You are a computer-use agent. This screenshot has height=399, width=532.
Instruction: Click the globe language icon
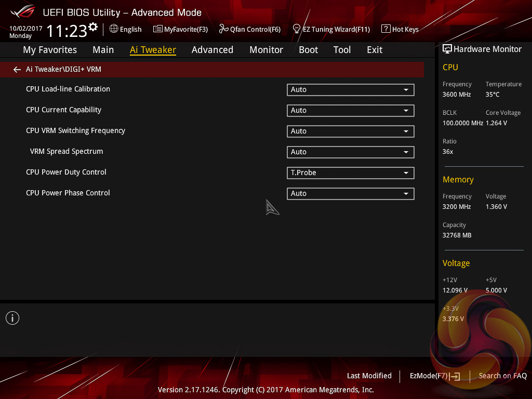pos(114,29)
